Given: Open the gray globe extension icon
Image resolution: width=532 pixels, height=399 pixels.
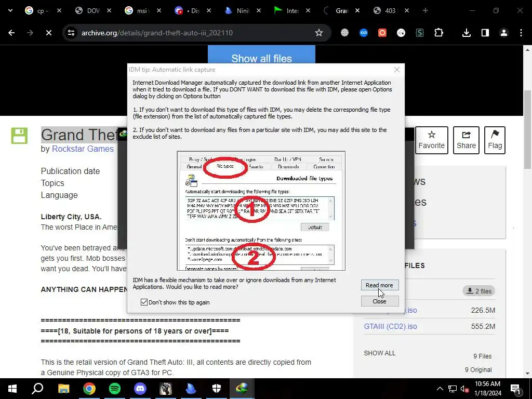Looking at the screenshot, I should [x=344, y=33].
